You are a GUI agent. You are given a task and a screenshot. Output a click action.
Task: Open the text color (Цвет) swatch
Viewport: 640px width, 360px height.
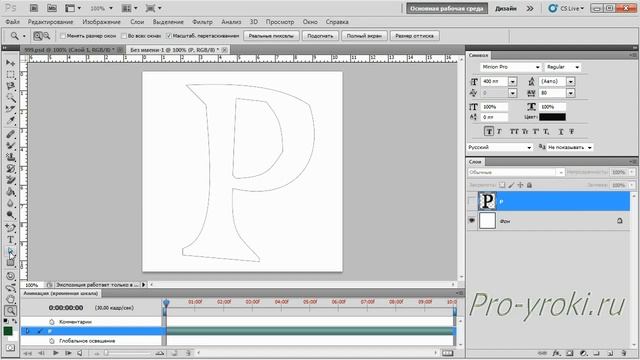click(x=552, y=117)
